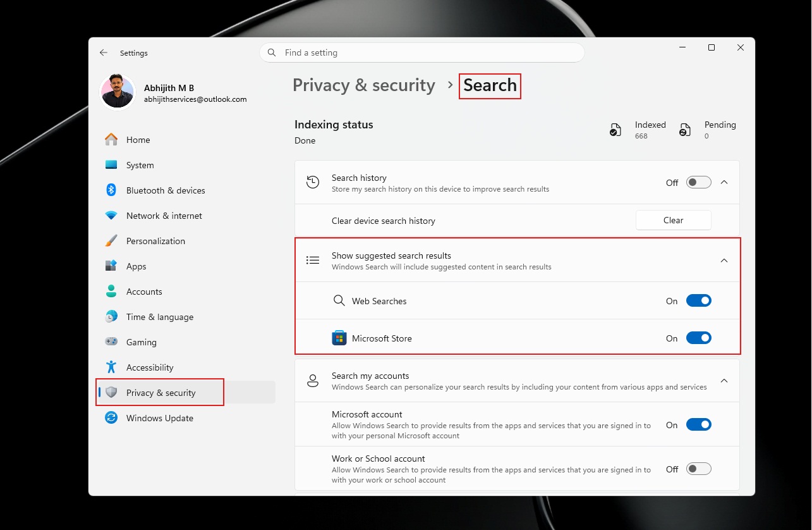Click the Search breadcrumb title
This screenshot has height=530, width=812.
click(490, 85)
